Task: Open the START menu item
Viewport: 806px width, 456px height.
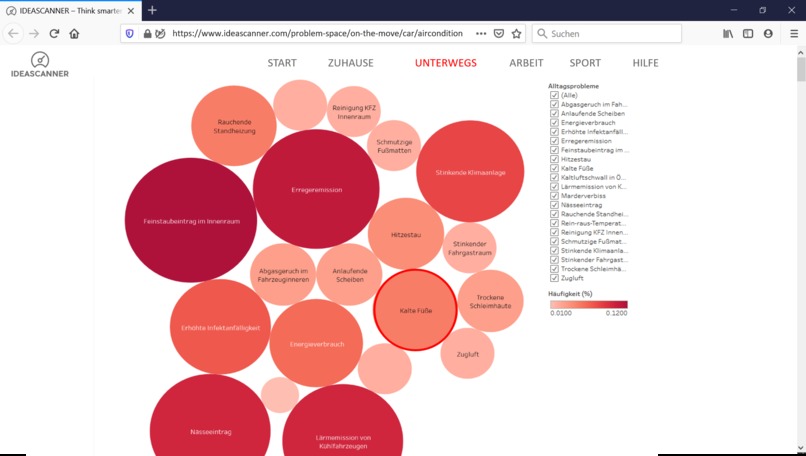Action: [x=282, y=63]
